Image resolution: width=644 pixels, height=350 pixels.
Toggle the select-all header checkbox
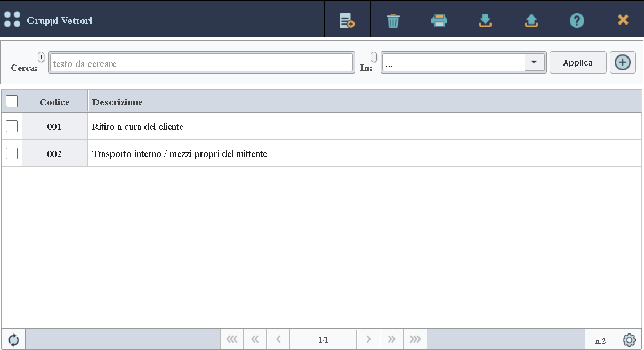[12, 101]
